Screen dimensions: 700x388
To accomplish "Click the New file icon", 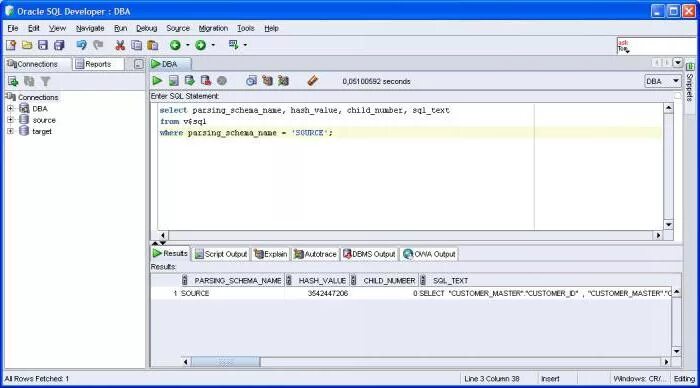I will pos(11,45).
